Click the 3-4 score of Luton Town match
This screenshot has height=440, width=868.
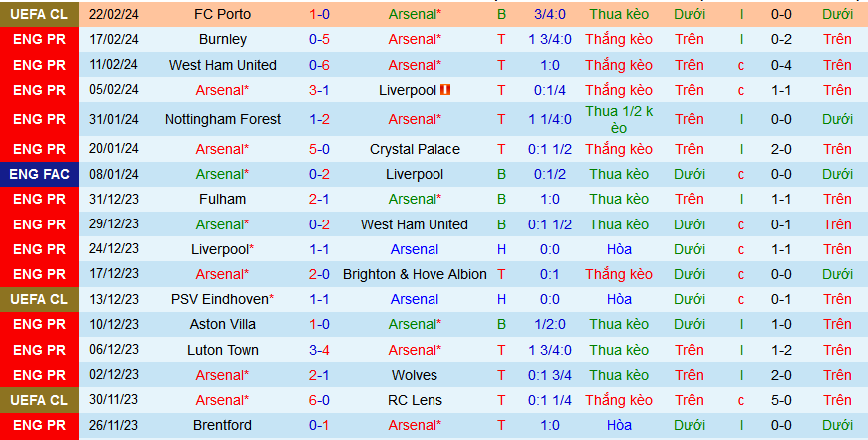click(320, 350)
